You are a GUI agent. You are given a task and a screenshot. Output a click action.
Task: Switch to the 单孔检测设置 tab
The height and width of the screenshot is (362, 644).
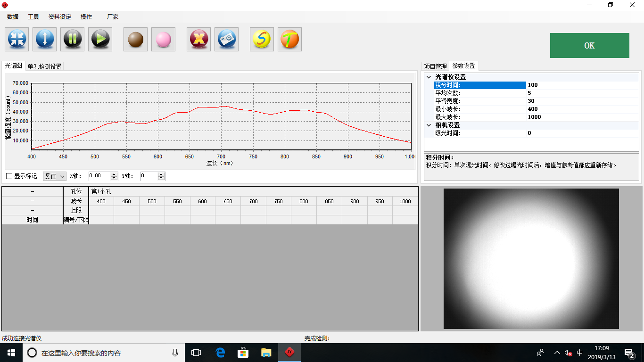[x=45, y=66]
